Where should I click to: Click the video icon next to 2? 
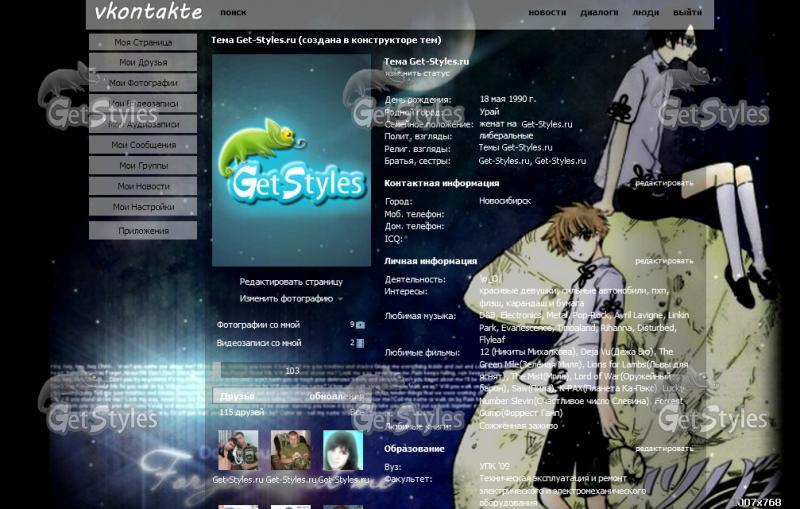pos(360,343)
